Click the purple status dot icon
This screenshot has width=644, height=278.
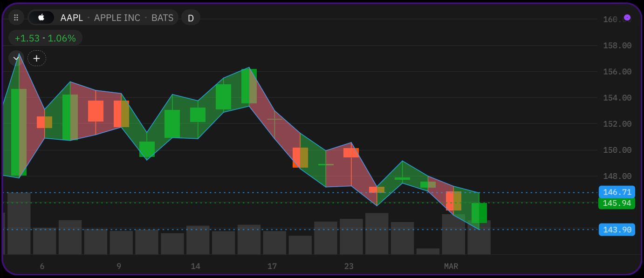click(627, 18)
